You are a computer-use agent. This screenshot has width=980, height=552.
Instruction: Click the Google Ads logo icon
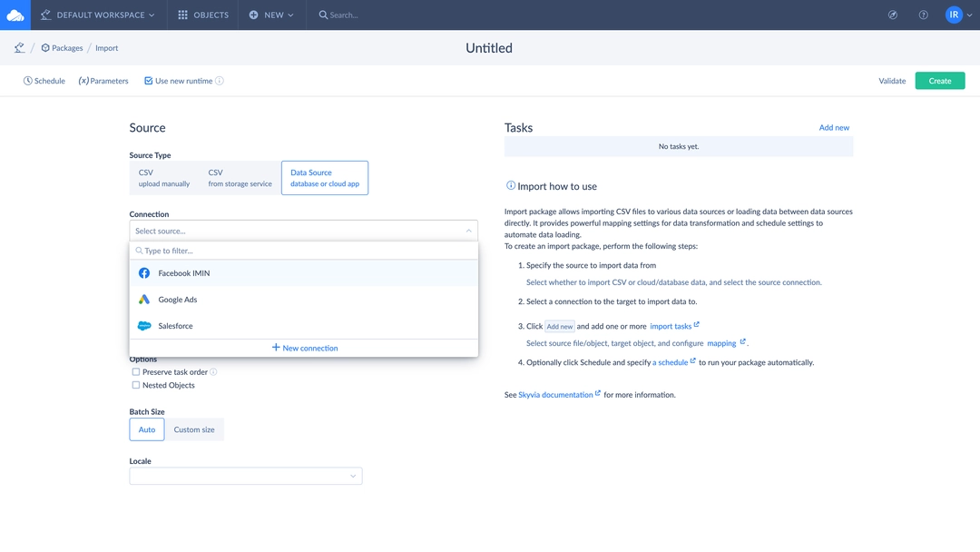[x=144, y=300]
